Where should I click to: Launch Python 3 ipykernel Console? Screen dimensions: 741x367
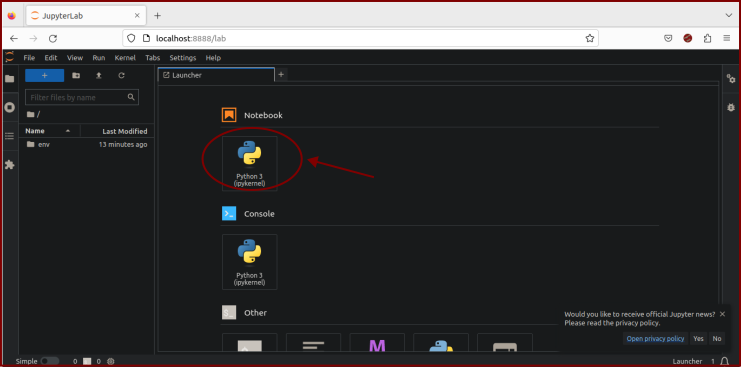(x=250, y=262)
